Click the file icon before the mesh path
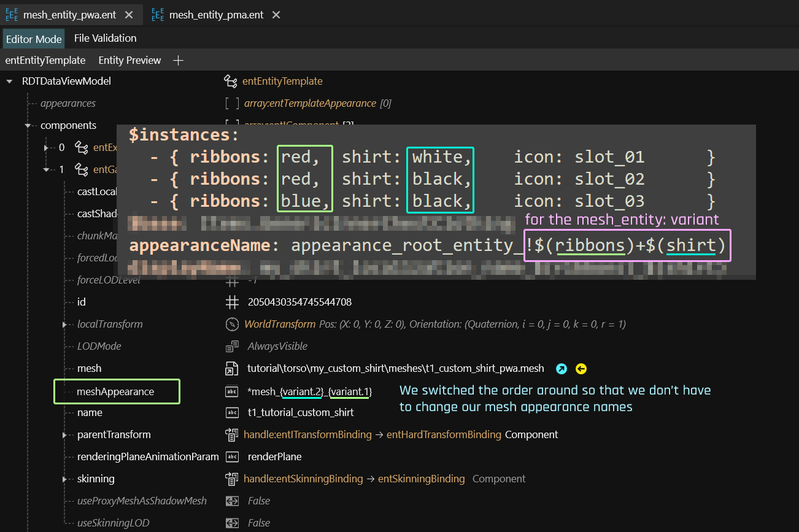The height and width of the screenshot is (532, 799). pyautogui.click(x=232, y=369)
